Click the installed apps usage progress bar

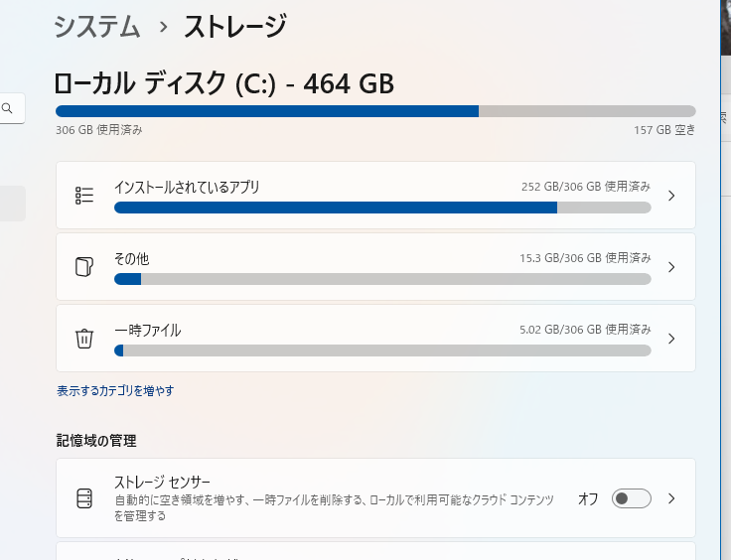(382, 208)
